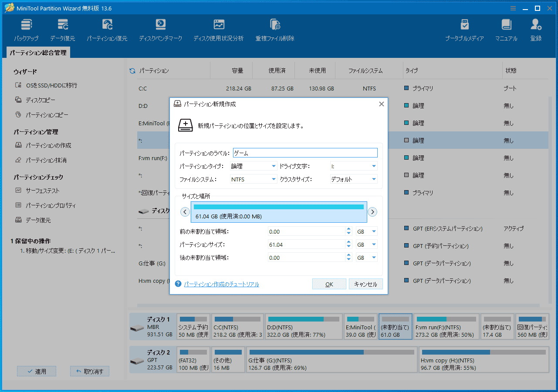Select the ディスク 2 disk icon
558x392 pixels.
137,360
